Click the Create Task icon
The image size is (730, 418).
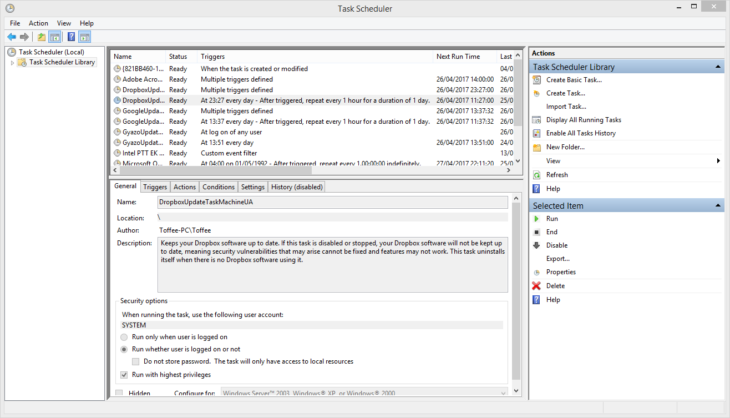click(536, 94)
